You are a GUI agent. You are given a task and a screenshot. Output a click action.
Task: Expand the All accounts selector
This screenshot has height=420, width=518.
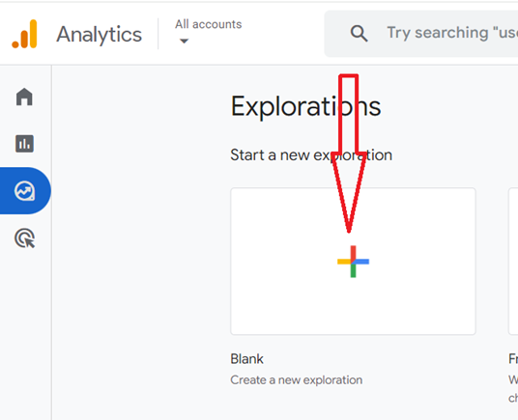(209, 32)
